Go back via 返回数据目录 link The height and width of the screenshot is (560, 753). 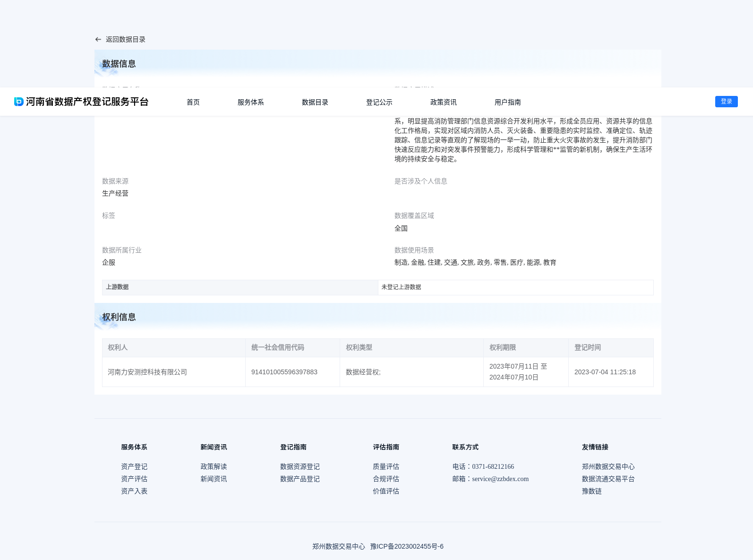point(126,40)
